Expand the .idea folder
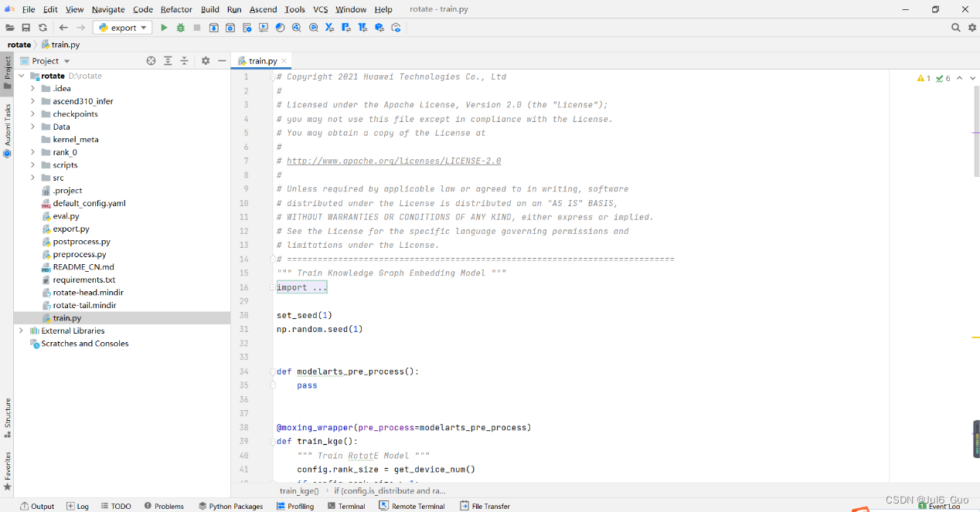980x512 pixels. [33, 89]
